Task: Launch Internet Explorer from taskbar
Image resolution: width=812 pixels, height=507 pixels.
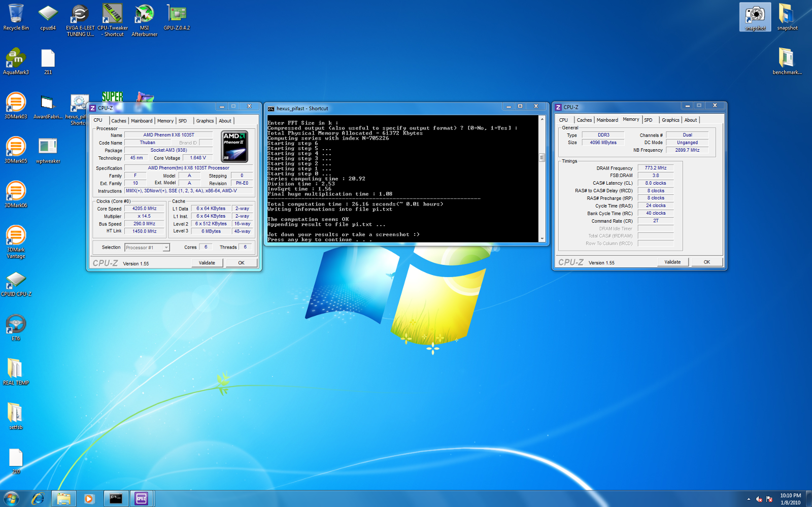Action: [38, 499]
